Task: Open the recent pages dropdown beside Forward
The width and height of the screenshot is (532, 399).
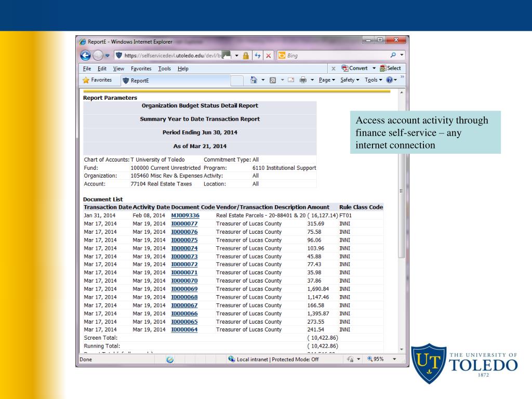Action: click(x=107, y=55)
